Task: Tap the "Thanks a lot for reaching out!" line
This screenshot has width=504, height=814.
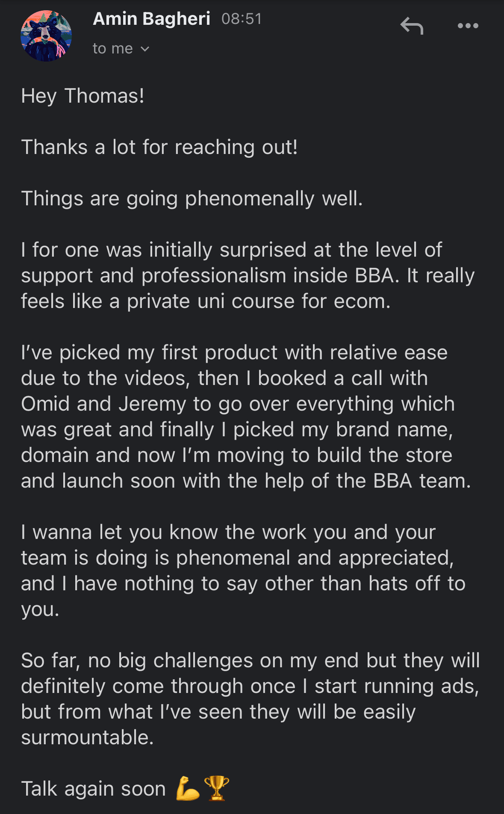Action: pos(159,147)
